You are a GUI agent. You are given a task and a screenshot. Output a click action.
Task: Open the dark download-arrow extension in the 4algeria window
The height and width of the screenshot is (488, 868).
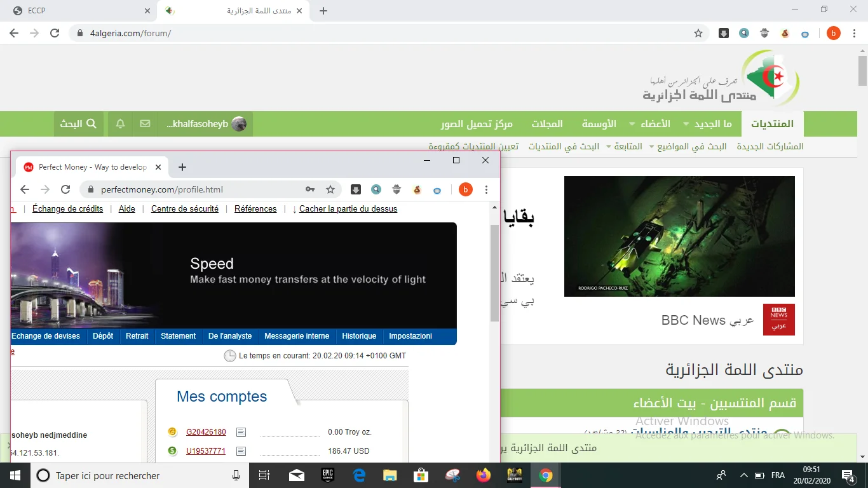coord(724,33)
